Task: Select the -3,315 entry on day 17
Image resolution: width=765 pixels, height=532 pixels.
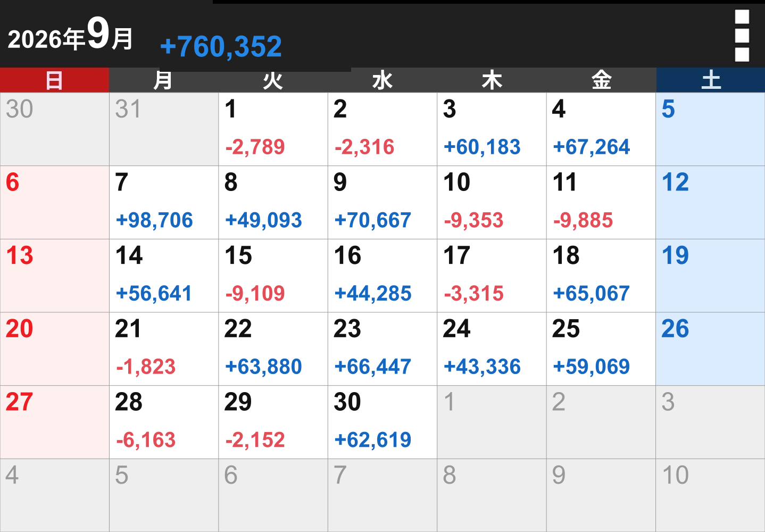Action: tap(474, 294)
